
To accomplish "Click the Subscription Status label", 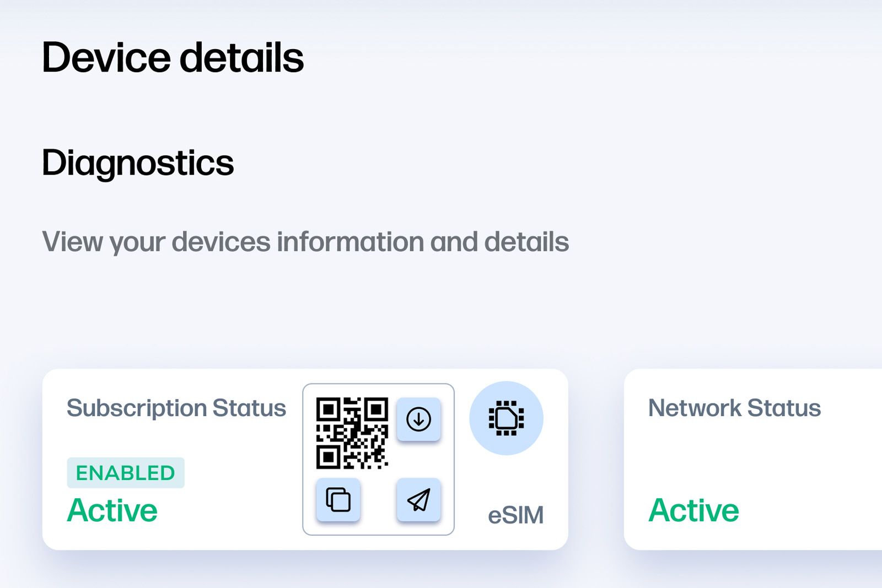I will 176,408.
